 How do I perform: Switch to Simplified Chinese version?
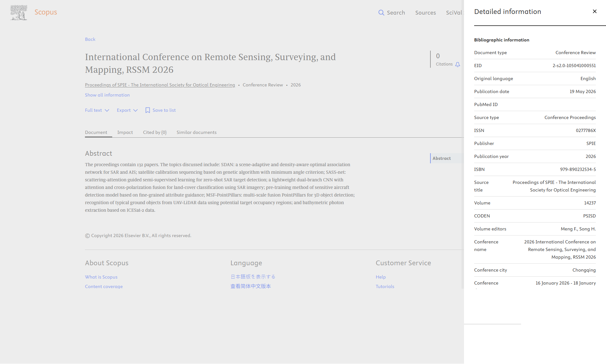coord(251,286)
